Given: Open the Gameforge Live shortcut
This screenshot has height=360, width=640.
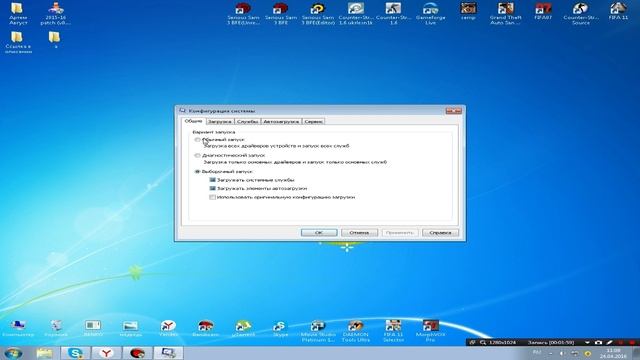Looking at the screenshot, I should pyautogui.click(x=431, y=13).
